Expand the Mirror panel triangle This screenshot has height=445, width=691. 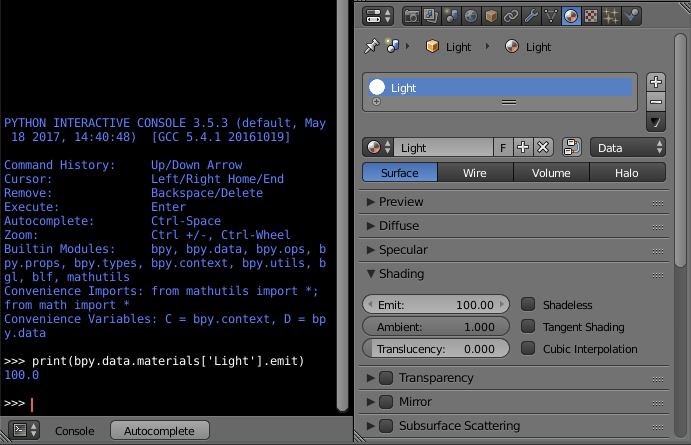[x=371, y=402]
